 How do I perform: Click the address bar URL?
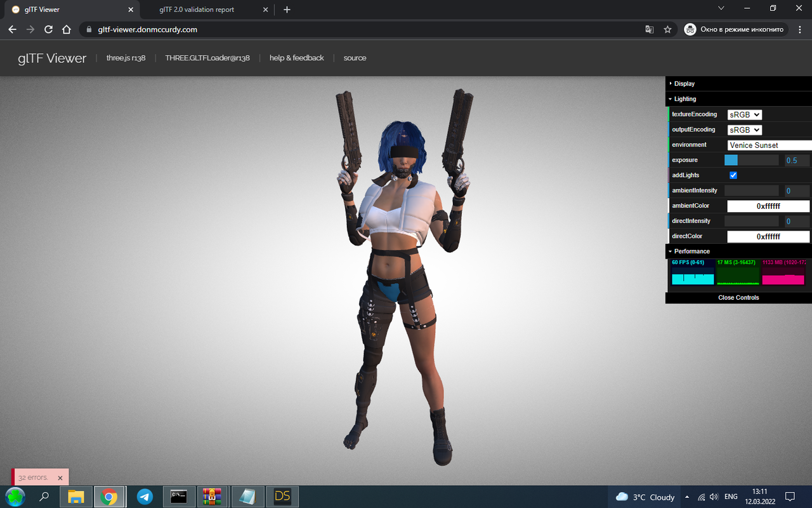[148, 29]
